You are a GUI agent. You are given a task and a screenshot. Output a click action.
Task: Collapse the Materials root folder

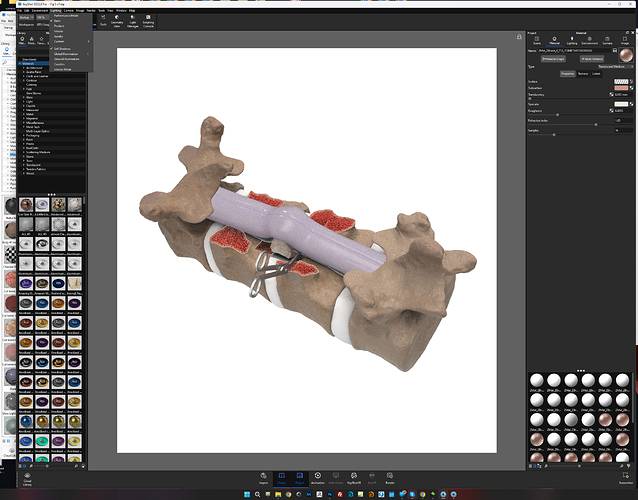pos(20,63)
